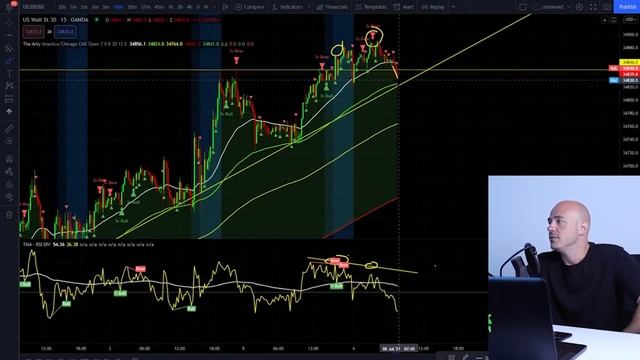Select the zoom in tool
Image resolution: width=640 pixels, height=360 pixels.
tap(9, 141)
